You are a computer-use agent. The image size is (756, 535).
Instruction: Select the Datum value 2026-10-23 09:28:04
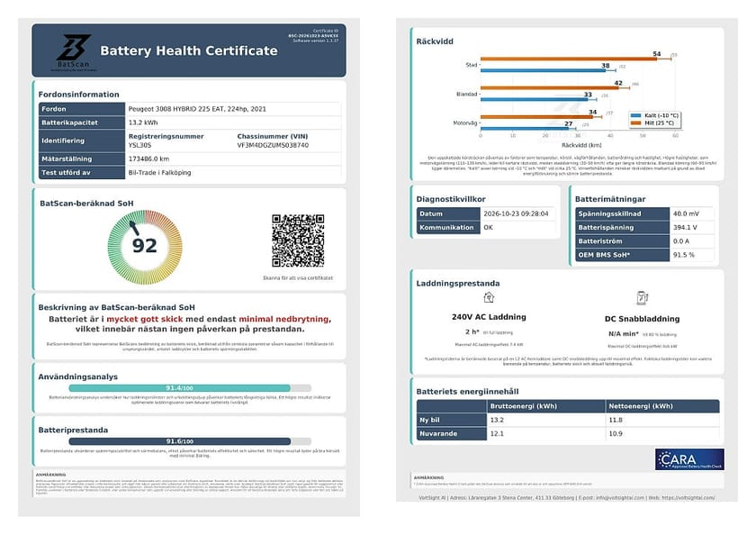(516, 213)
